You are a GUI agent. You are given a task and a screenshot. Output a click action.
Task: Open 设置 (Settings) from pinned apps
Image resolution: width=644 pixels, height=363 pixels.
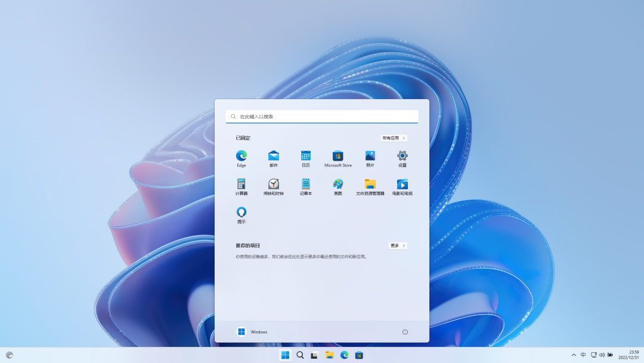click(402, 158)
